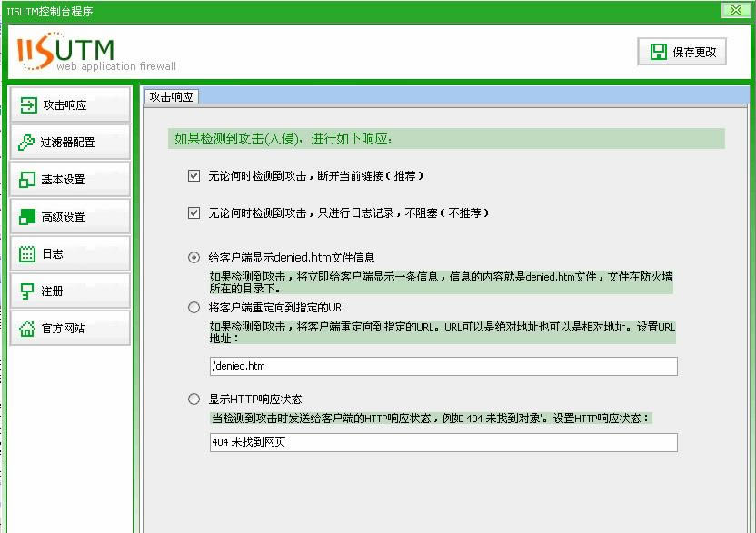Image resolution: width=756 pixels, height=533 pixels.
Task: Toggle the 只进行日志记录,不阻塞 checkbox
Action: (194, 213)
